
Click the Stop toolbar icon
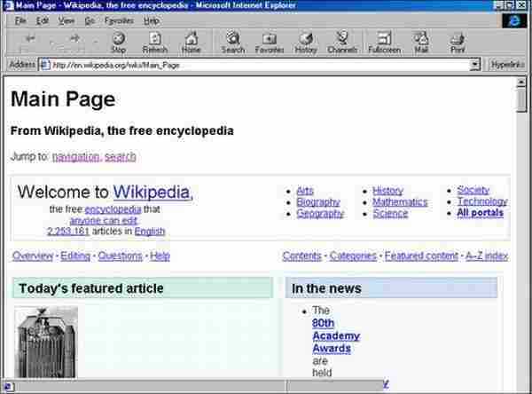click(118, 42)
